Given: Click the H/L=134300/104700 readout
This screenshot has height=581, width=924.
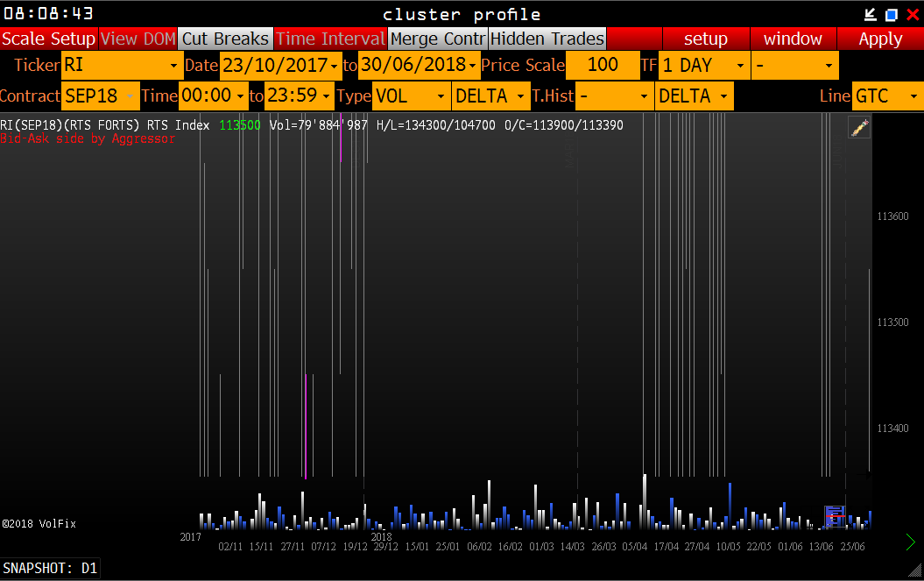Looking at the screenshot, I should [436, 125].
